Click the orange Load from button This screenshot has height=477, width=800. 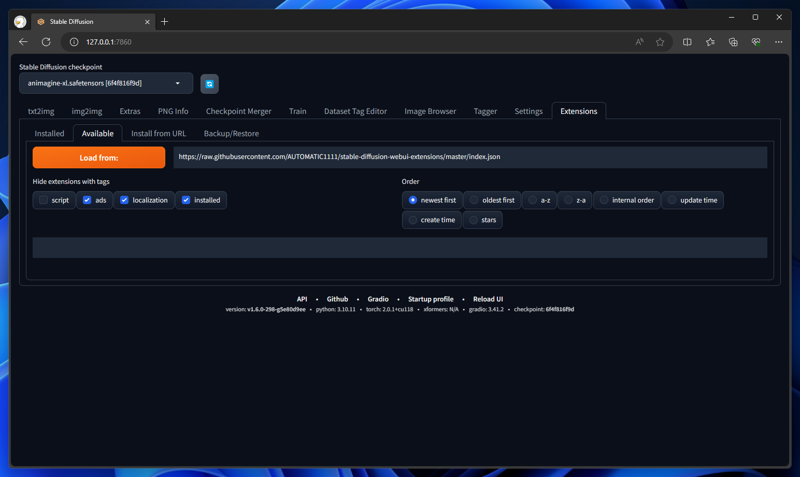coord(99,158)
